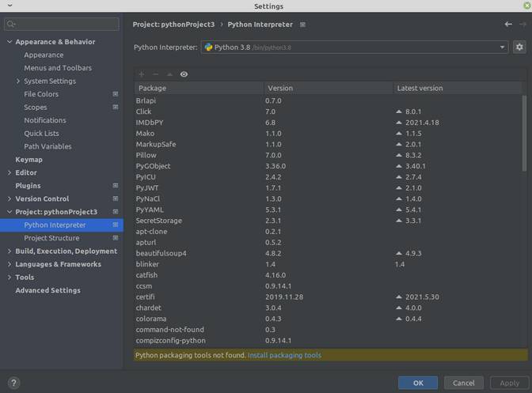Expand the System Settings node
Image resolution: width=532 pixels, height=393 pixels.
[18, 81]
